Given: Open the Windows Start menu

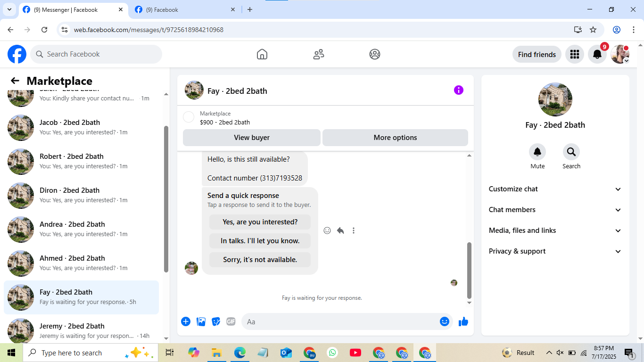Looking at the screenshot, I should [x=11, y=353].
